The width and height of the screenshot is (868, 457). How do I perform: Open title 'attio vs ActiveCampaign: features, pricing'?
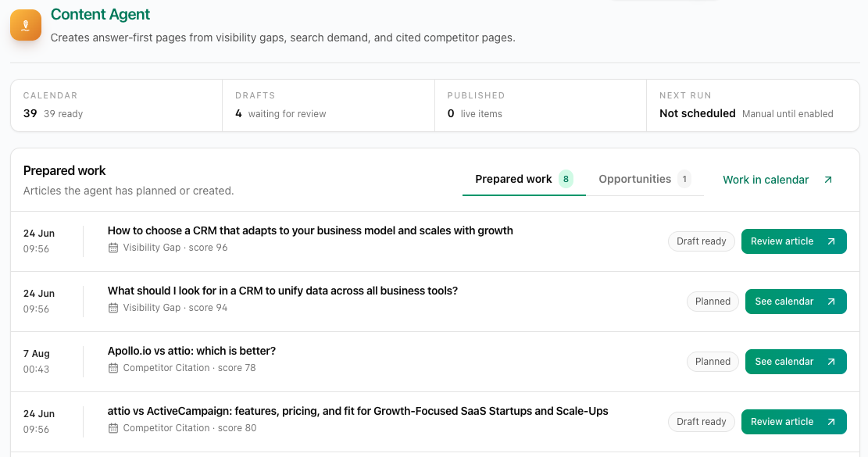[x=358, y=411]
